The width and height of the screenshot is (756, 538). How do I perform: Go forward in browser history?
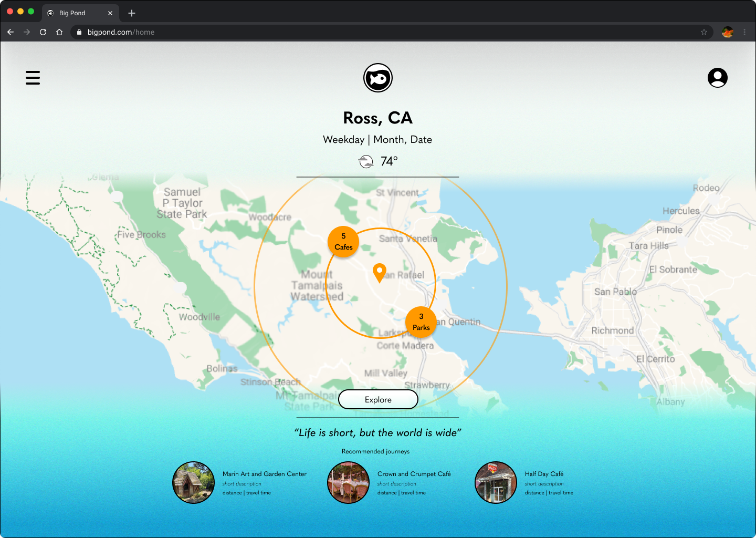click(x=27, y=32)
